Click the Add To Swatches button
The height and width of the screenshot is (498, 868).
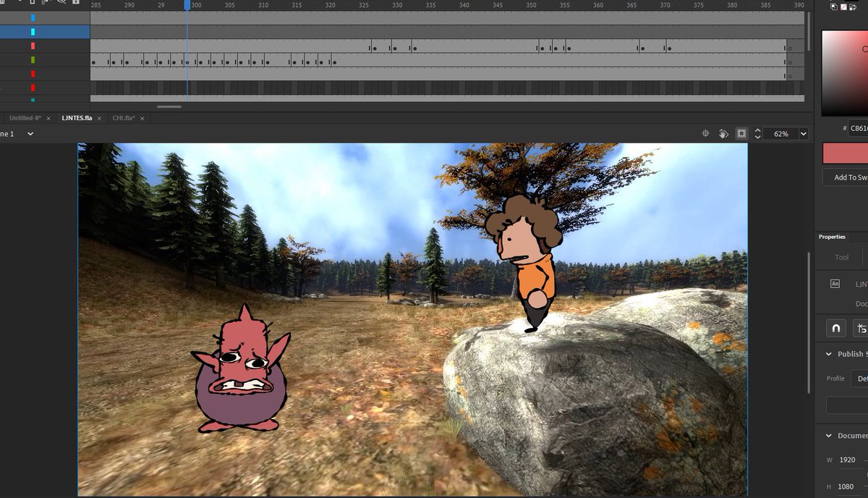pyautogui.click(x=845, y=177)
